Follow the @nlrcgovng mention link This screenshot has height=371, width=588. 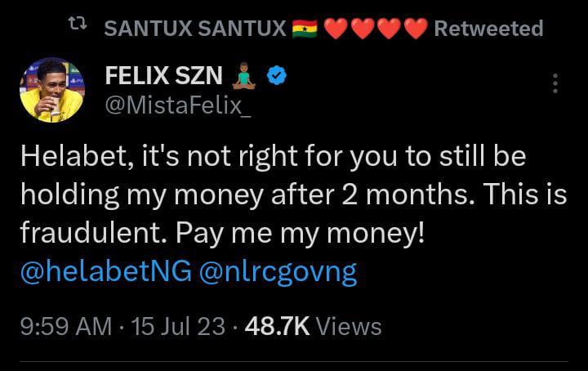pos(278,272)
